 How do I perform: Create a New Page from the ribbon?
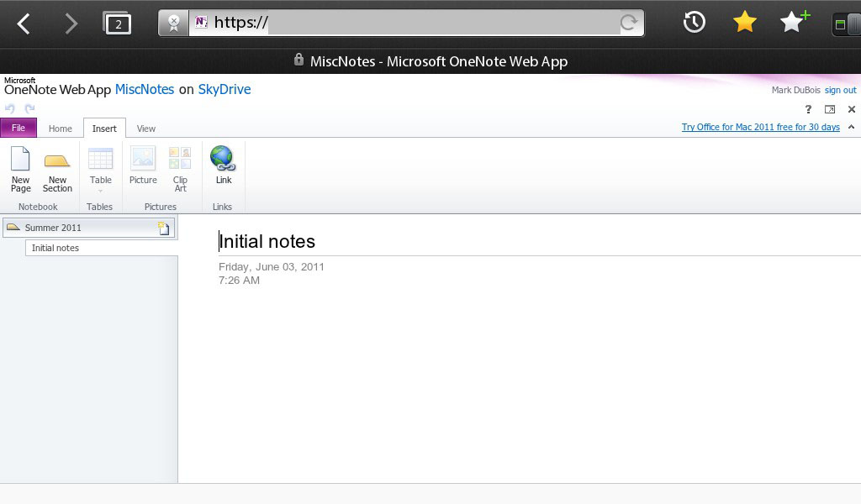[x=21, y=169]
